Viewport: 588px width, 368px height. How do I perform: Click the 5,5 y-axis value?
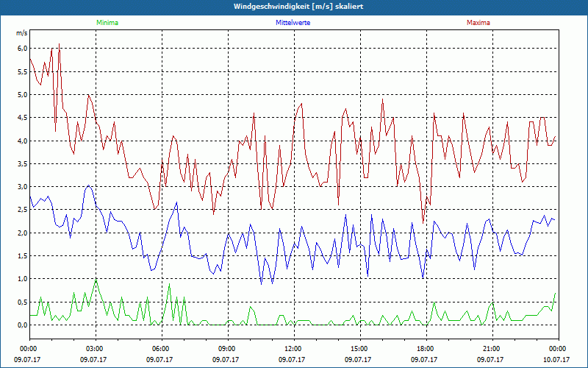tap(22, 71)
